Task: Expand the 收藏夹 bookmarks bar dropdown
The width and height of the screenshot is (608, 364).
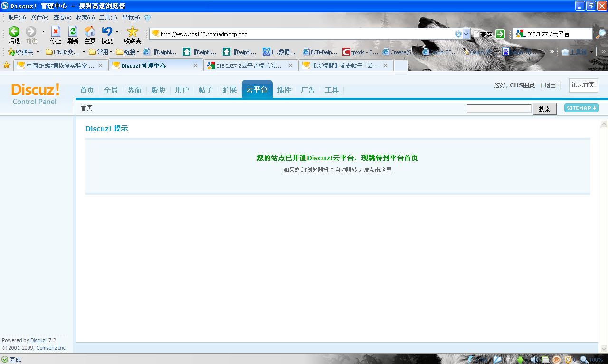Action: [37, 52]
